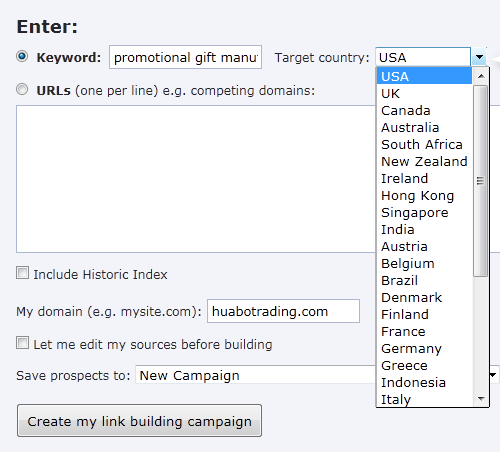This screenshot has height=452, width=500.
Task: Collapse the Target country dropdown arrow
Action: (x=479, y=57)
